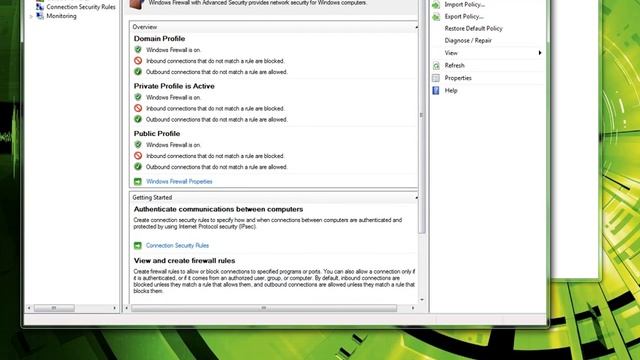Click the Connection Security Rules tree icon
The image size is (640, 360).
coord(40,7)
